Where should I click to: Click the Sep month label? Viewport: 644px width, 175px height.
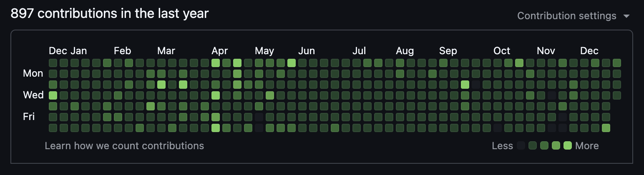pyautogui.click(x=448, y=51)
